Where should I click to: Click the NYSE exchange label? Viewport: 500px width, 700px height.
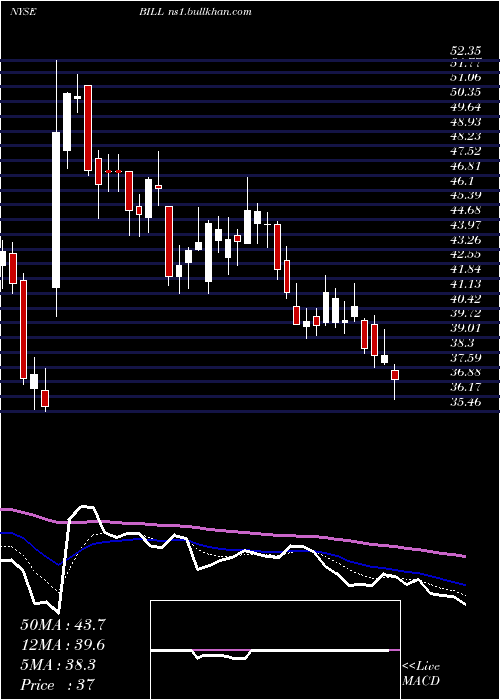coord(23,12)
